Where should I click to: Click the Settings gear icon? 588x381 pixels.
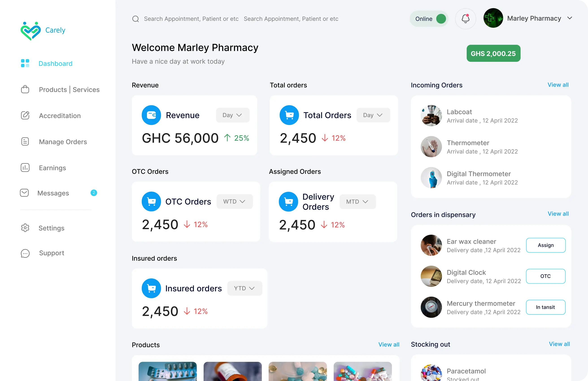25,228
